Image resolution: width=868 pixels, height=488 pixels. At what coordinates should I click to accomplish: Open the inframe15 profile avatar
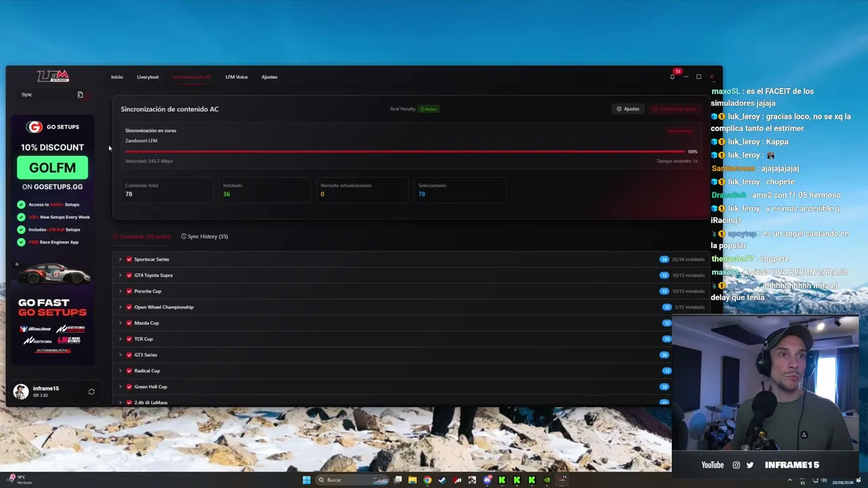[x=21, y=392]
